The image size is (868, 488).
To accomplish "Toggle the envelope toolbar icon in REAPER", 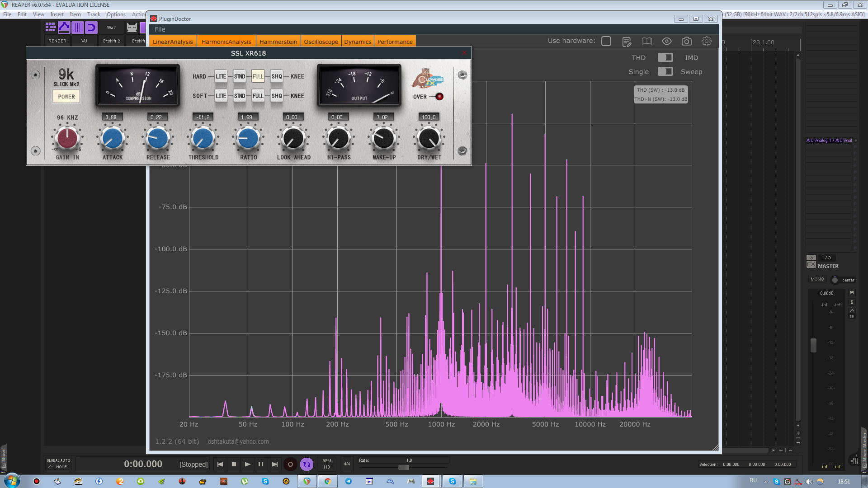I will point(64,28).
